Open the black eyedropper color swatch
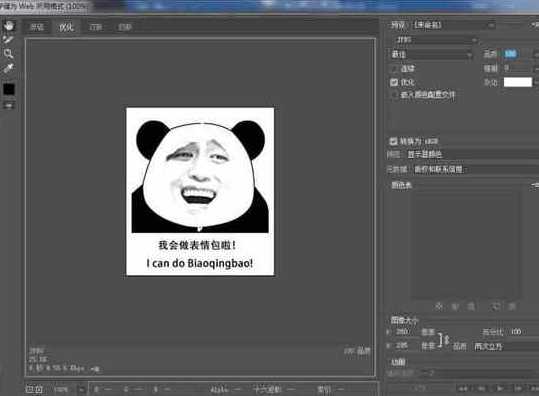 coord(9,89)
